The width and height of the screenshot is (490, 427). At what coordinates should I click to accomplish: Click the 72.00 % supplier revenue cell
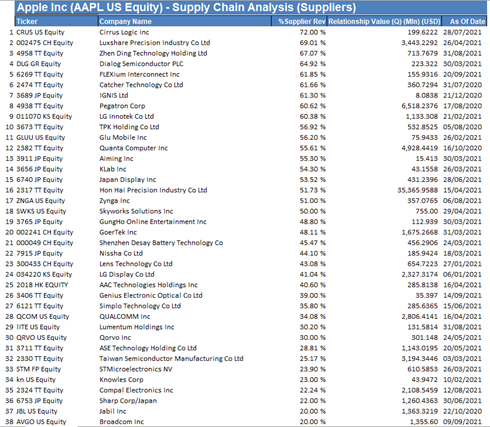point(312,32)
